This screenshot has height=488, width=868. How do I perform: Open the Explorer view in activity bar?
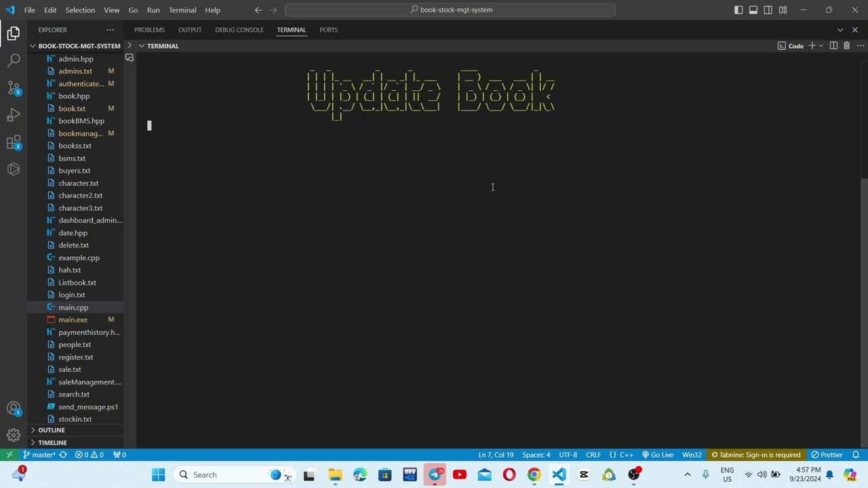pyautogui.click(x=14, y=33)
